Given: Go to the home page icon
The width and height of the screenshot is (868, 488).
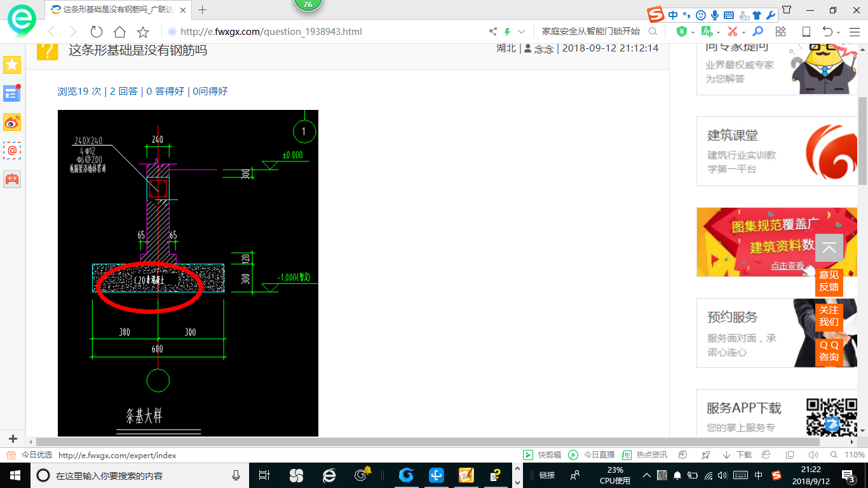Looking at the screenshot, I should [x=119, y=32].
